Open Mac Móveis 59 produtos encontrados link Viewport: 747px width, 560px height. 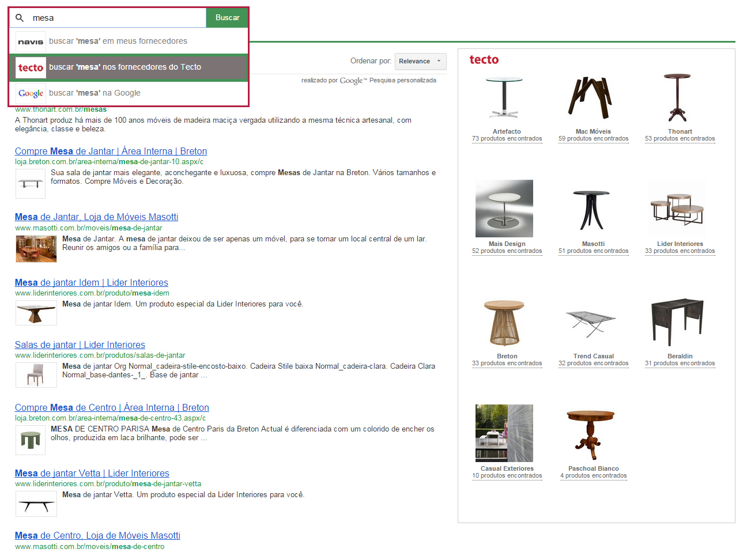coord(594,139)
